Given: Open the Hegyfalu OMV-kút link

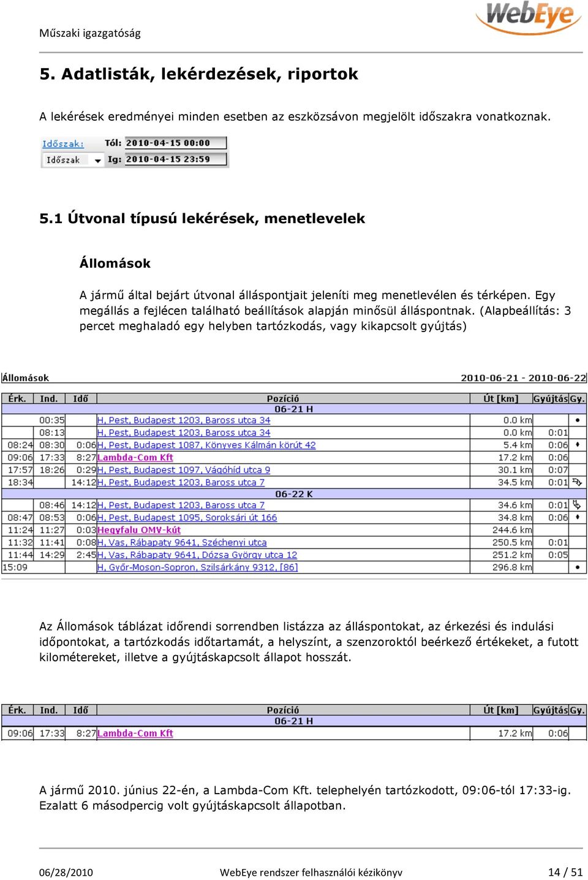Looking at the screenshot, I should [139, 530].
